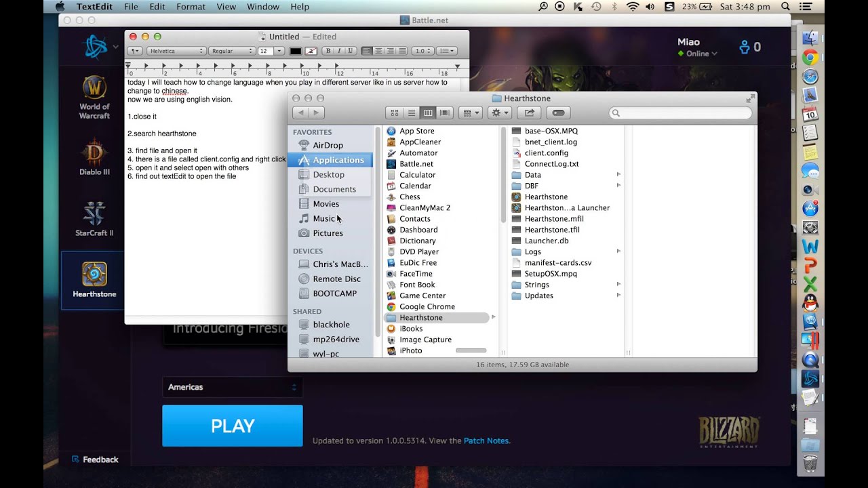Switch Finder to column view
Viewport: 868px width, 488px height.
pos(428,113)
